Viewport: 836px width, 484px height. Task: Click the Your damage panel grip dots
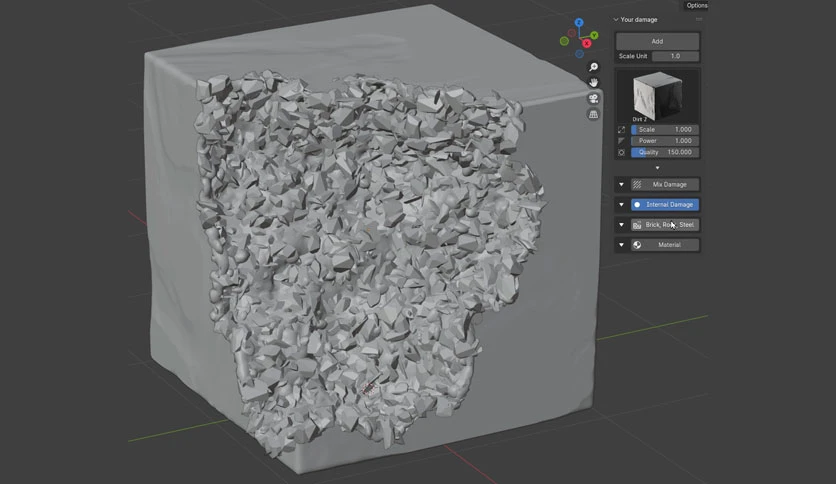point(698,20)
